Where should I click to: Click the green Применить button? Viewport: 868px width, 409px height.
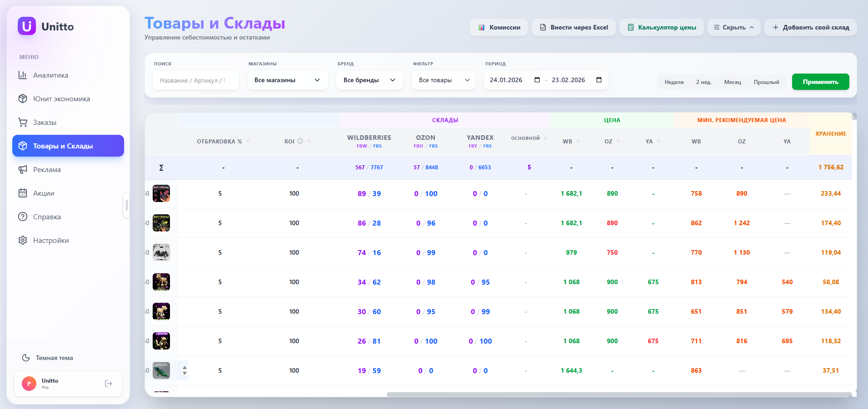820,82
